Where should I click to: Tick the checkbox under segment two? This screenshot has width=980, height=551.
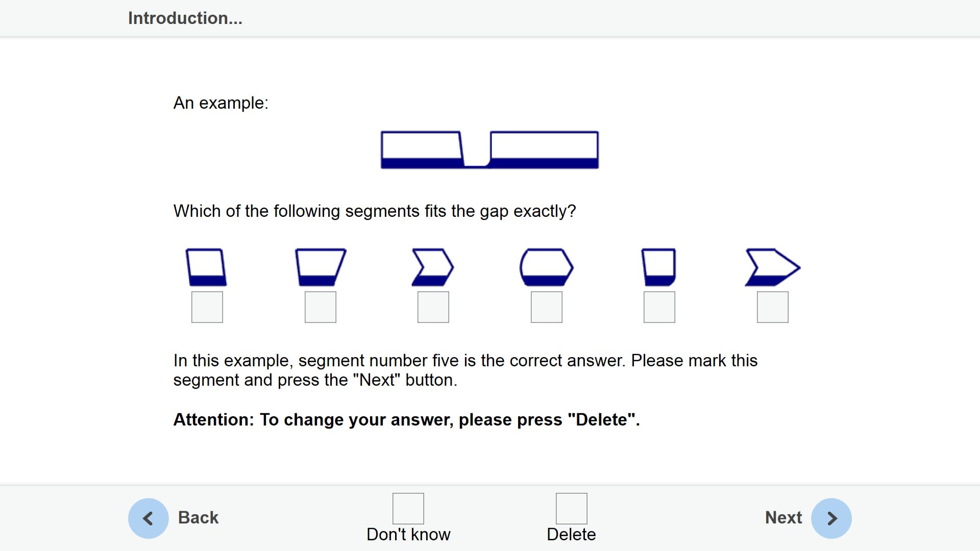click(x=321, y=307)
